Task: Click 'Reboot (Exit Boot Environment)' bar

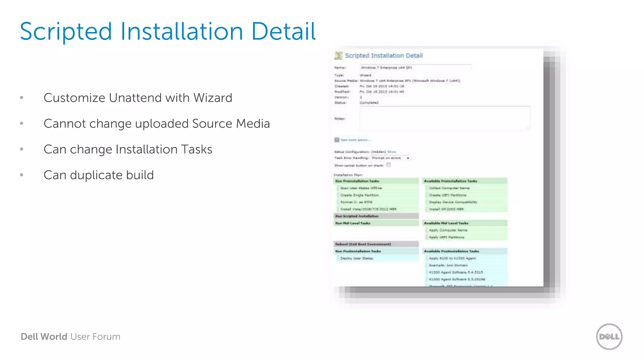Action: (376, 244)
